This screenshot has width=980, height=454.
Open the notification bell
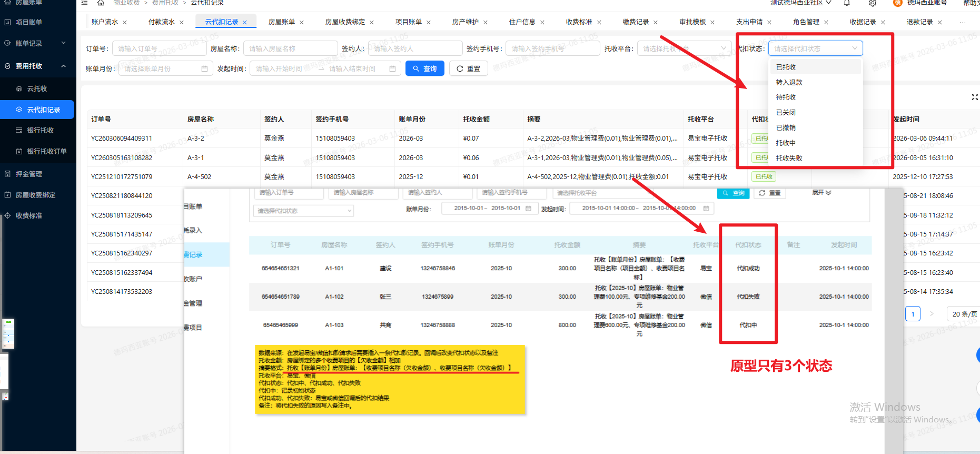[847, 3]
